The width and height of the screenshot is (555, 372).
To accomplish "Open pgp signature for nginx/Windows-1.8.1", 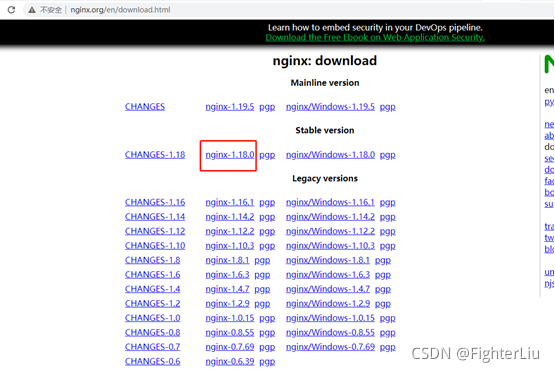I will (x=383, y=261).
